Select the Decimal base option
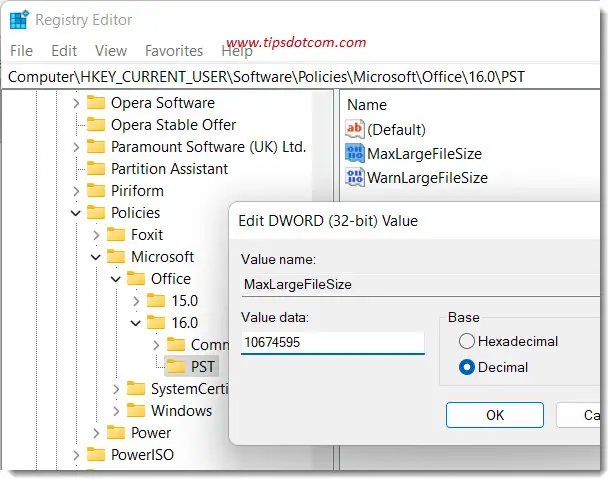The width and height of the screenshot is (615, 485). tap(467, 367)
